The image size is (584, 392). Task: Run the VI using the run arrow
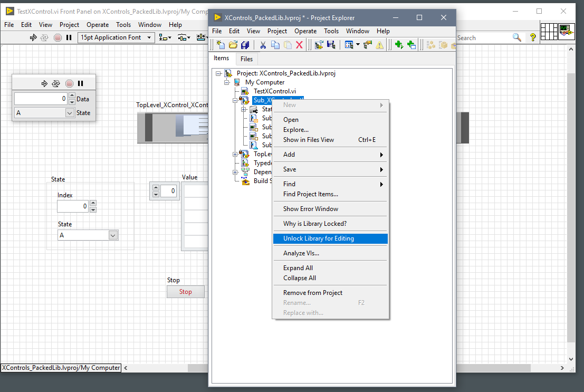click(33, 37)
